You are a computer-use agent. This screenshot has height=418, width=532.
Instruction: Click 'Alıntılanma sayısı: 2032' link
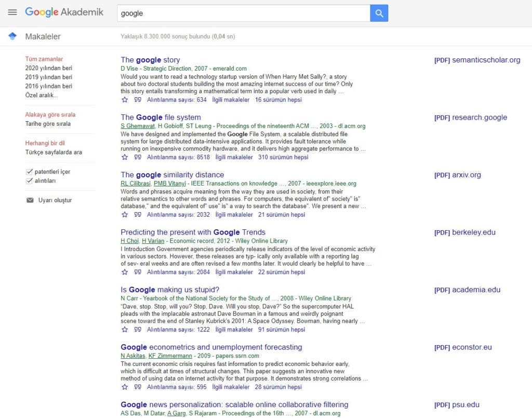pos(178,215)
